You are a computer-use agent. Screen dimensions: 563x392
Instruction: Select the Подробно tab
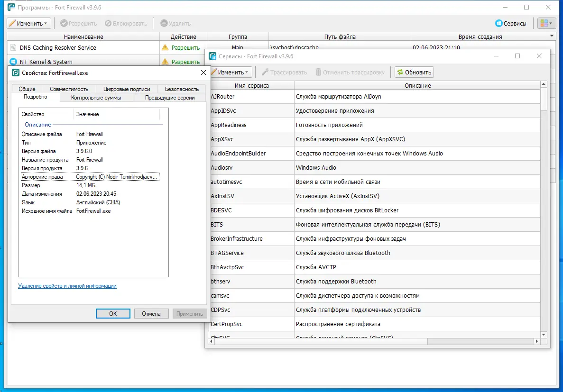35,97
